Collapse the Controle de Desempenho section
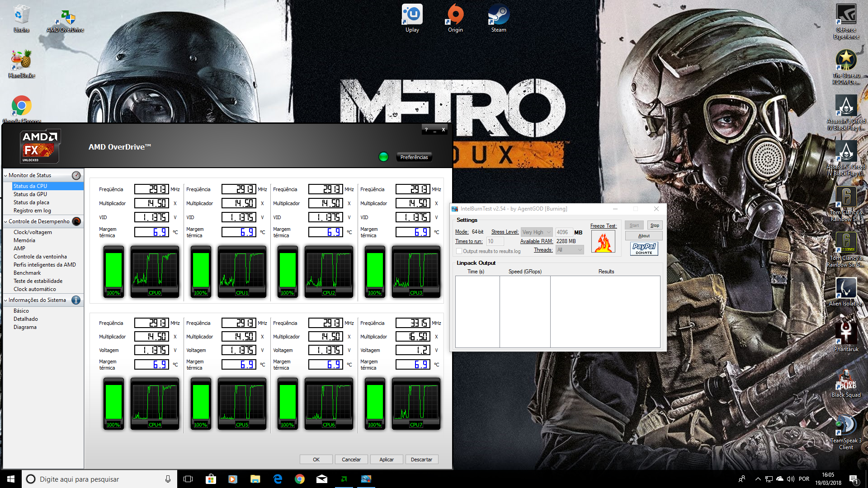The height and width of the screenshot is (488, 868). tap(5, 221)
